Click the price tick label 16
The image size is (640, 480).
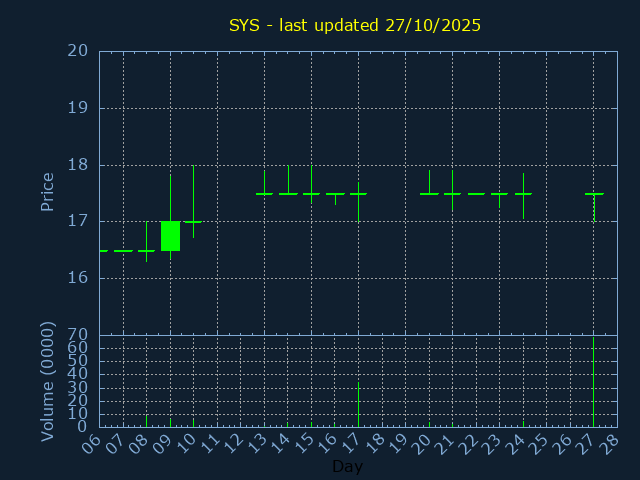78,278
